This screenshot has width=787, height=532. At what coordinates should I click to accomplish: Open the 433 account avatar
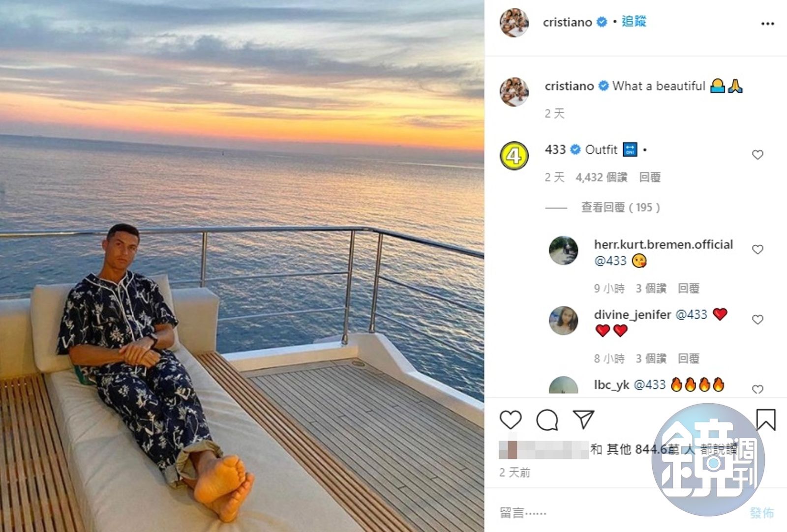[x=515, y=156]
